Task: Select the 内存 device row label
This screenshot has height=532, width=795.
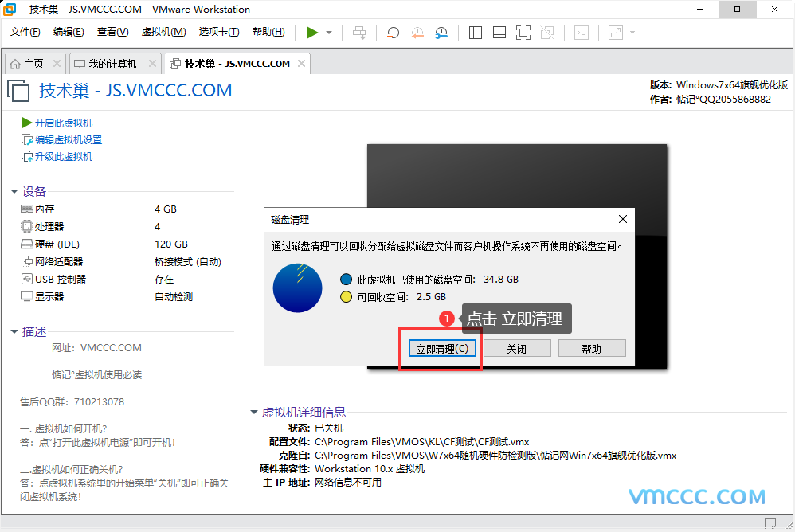Action: (x=45, y=209)
